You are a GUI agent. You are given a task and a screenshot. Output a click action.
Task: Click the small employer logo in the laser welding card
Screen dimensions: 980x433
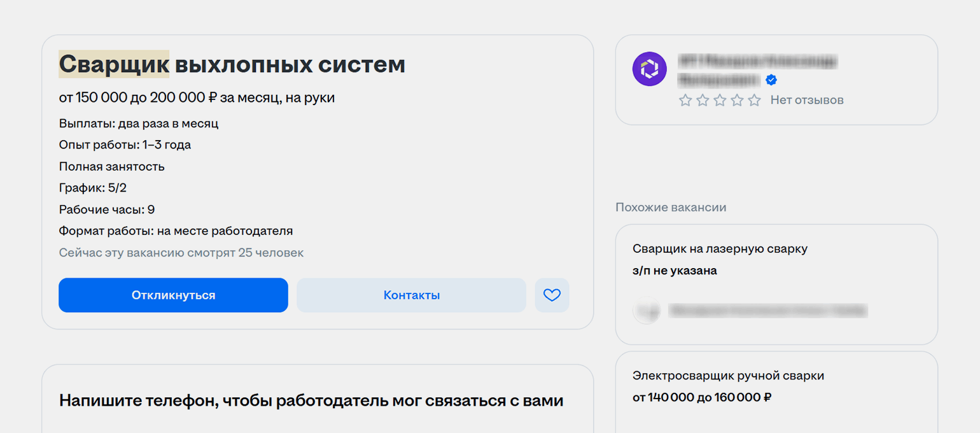646,311
